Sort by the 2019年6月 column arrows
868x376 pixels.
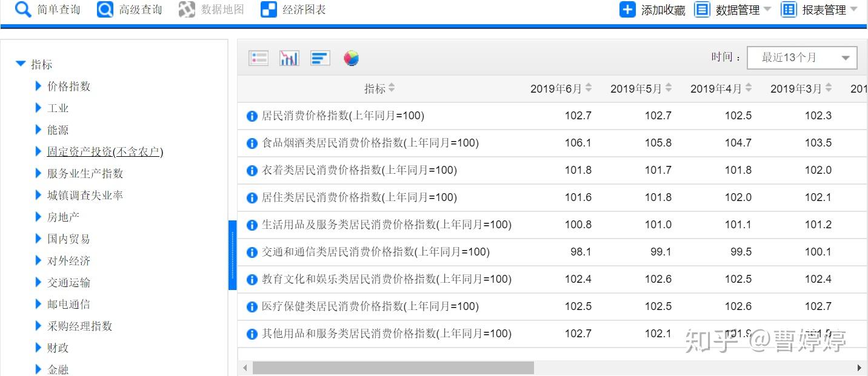pyautogui.click(x=589, y=88)
